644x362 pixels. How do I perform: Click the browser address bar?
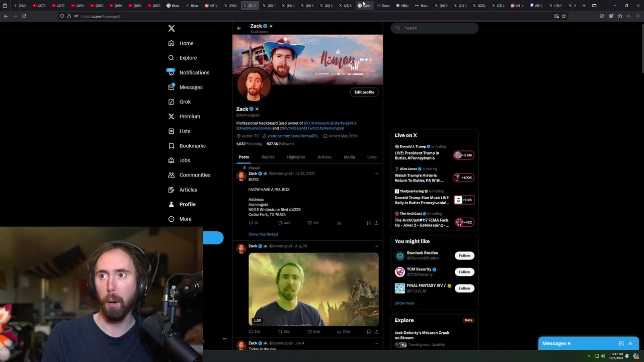[x=312, y=16]
